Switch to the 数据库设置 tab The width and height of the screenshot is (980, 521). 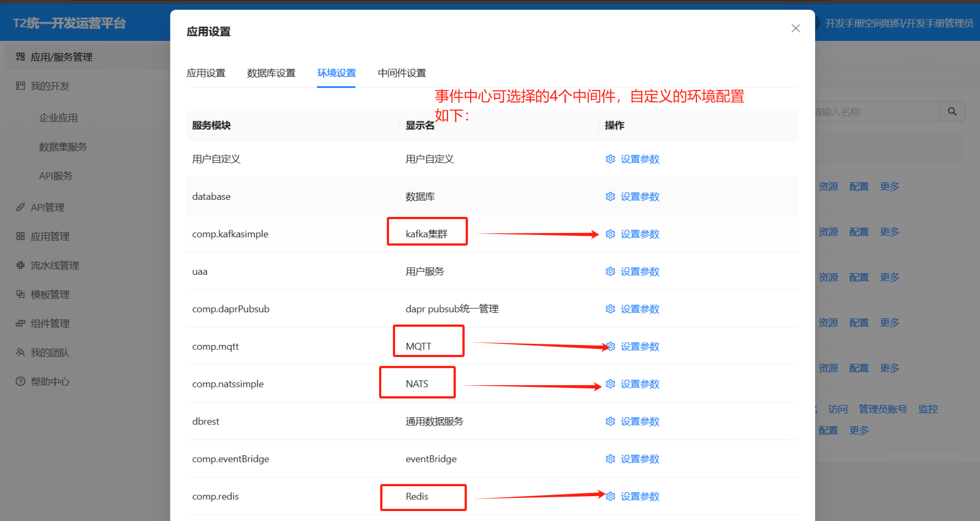point(271,73)
